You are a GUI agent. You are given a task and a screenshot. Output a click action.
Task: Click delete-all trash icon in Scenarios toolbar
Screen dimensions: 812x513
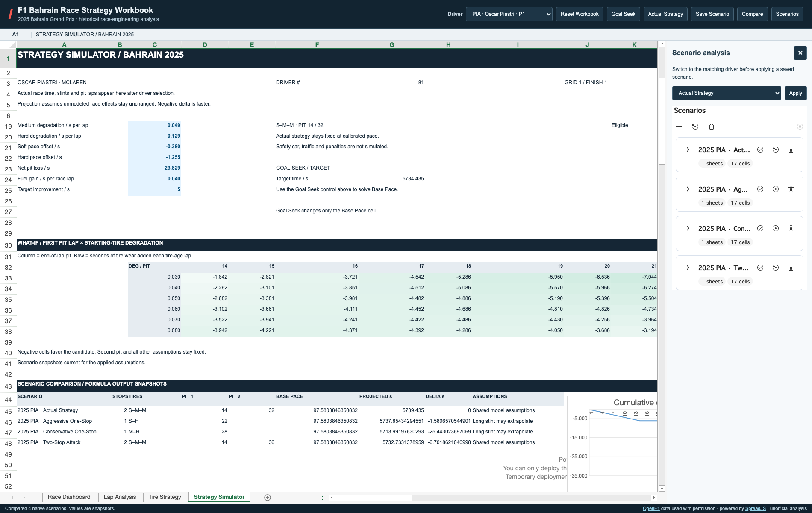[x=712, y=127]
